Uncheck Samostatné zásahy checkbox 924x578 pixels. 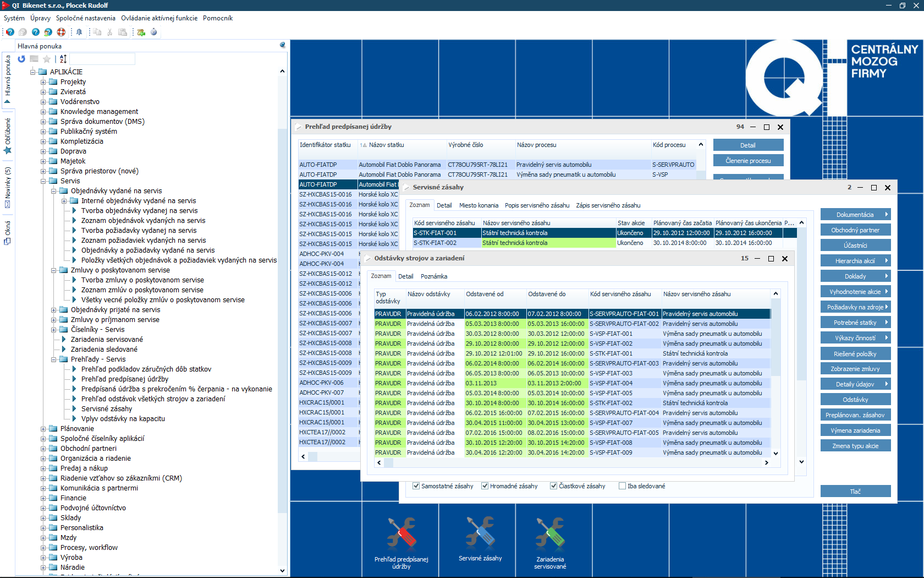(416, 486)
